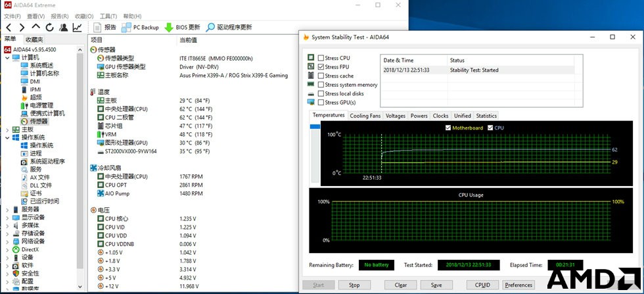Switch to the Cooling Fans tab
This screenshot has height=294, width=644.
click(365, 116)
